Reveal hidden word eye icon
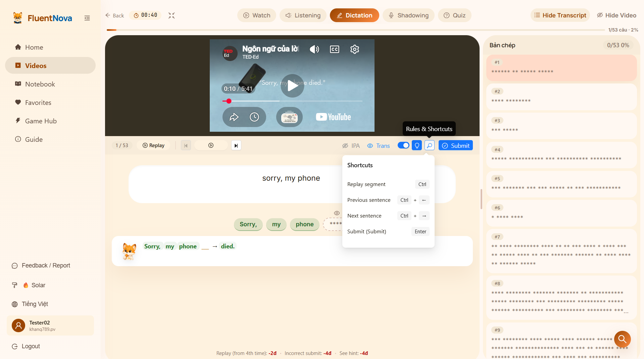The image size is (644, 359). [x=337, y=213]
